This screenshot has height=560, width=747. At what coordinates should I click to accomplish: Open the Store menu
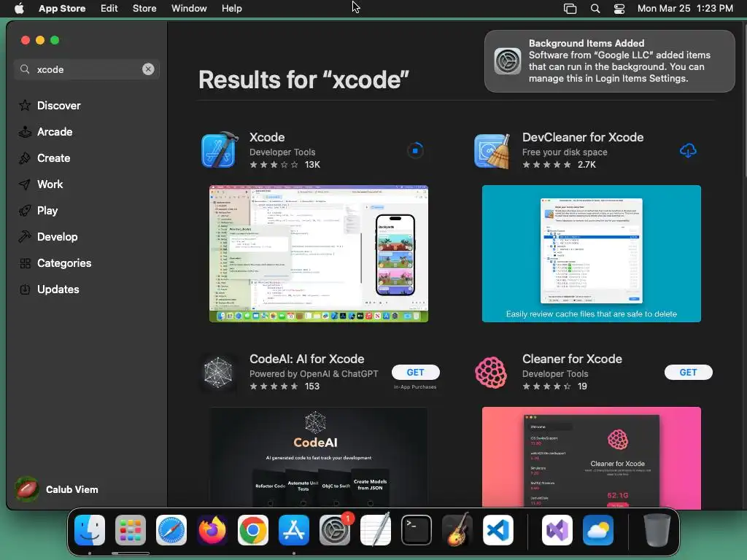144,8
